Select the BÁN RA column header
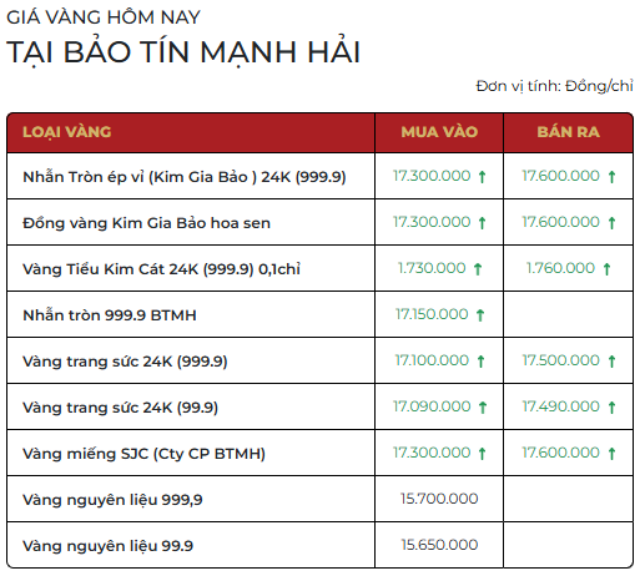 tap(568, 132)
